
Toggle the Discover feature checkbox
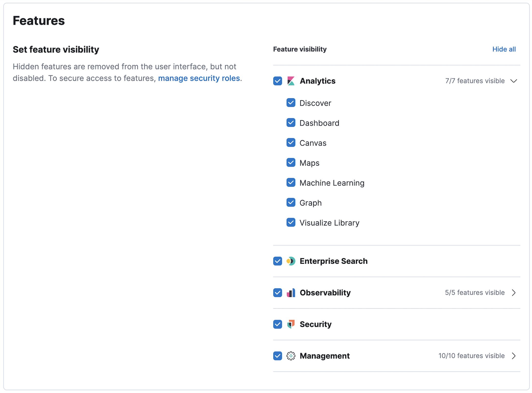coord(291,103)
